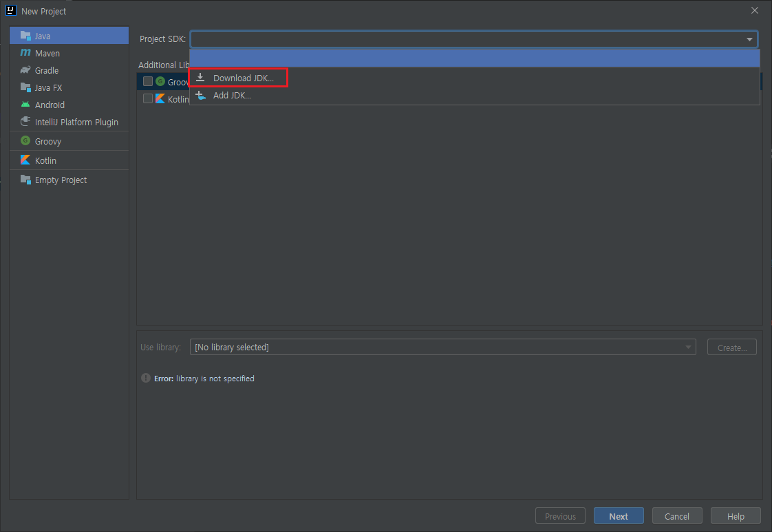Click the Kotlin icon in libraries list
Viewport: 772px width, 532px height.
pos(160,98)
